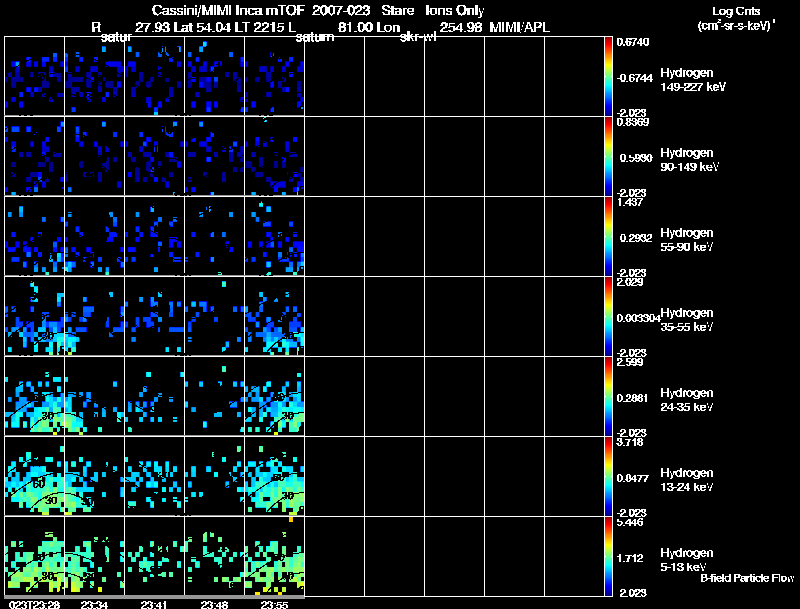Screen dimensions: 800x609
Task: Click the color bar value 0.6740
Action: [633, 42]
